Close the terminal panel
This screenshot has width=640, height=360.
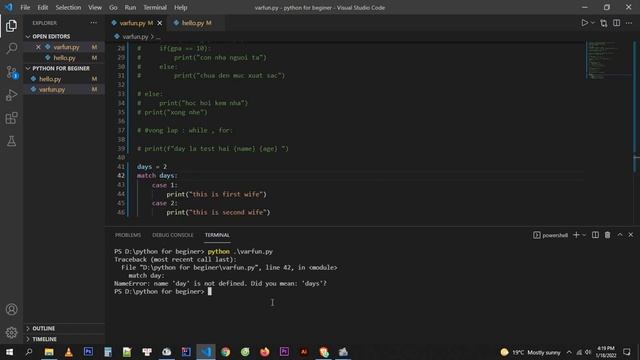[631, 235]
